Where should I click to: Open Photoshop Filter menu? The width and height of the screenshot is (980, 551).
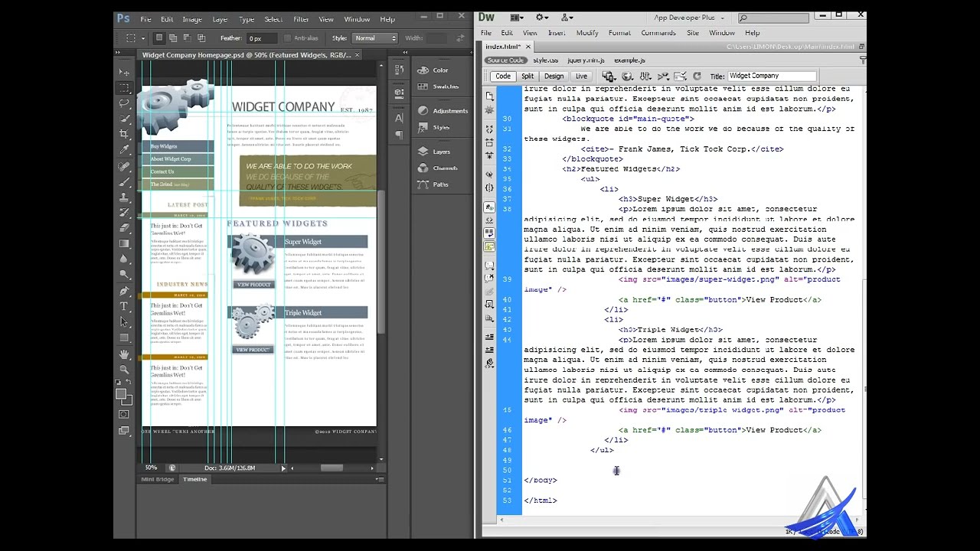click(x=301, y=19)
